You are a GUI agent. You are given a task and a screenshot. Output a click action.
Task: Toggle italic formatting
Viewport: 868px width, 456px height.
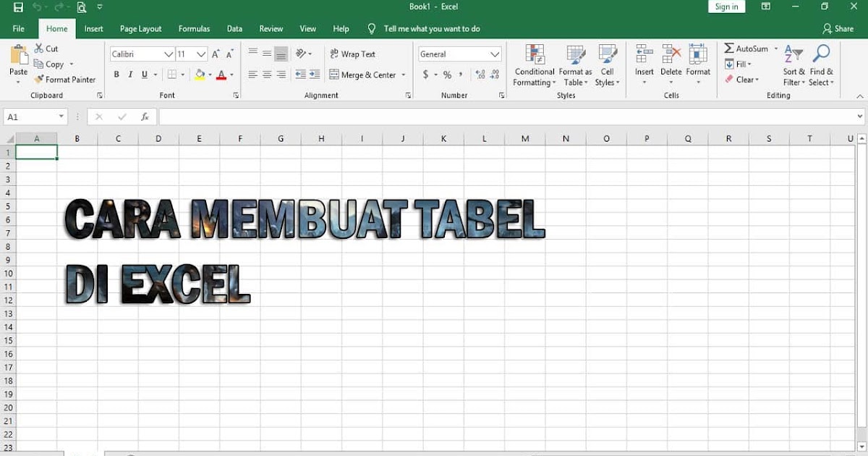(129, 74)
